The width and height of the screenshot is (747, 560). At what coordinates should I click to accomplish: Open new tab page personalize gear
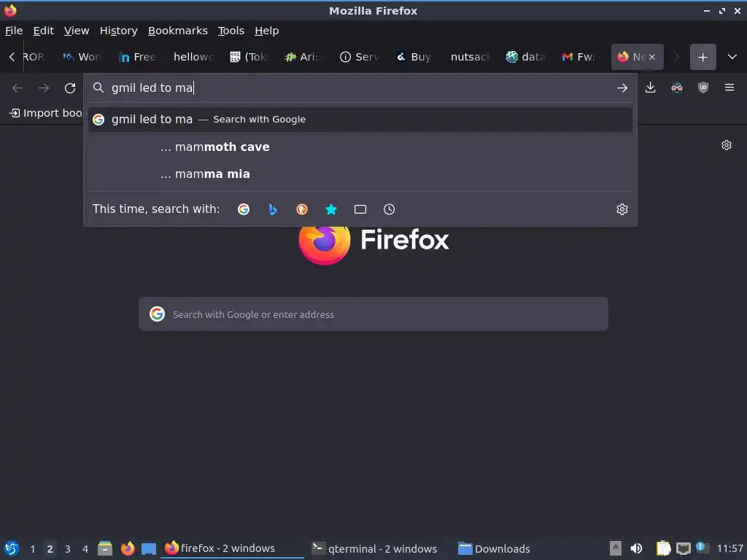727,145
